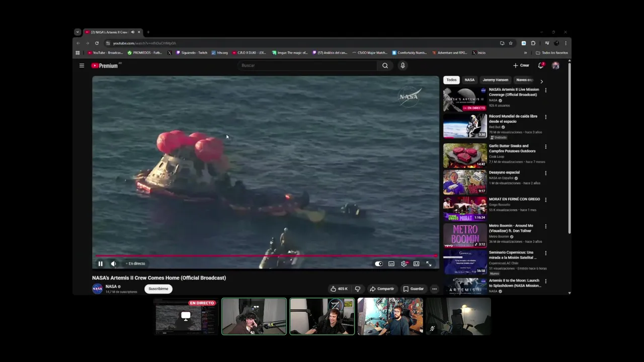Open options for Récord Mundial de caída libre
Viewport: 644px width, 362px height.
(545, 117)
